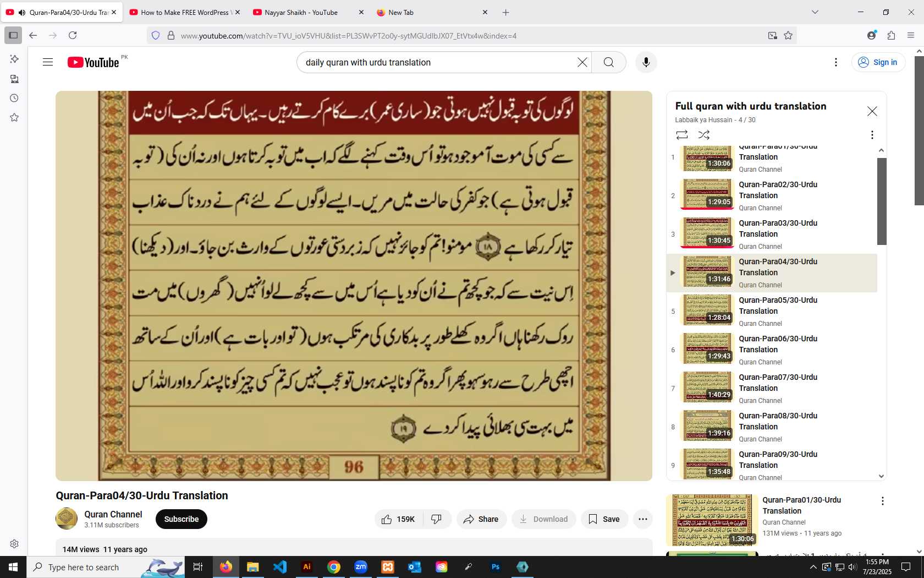List all tabs dropdown

[x=815, y=12]
